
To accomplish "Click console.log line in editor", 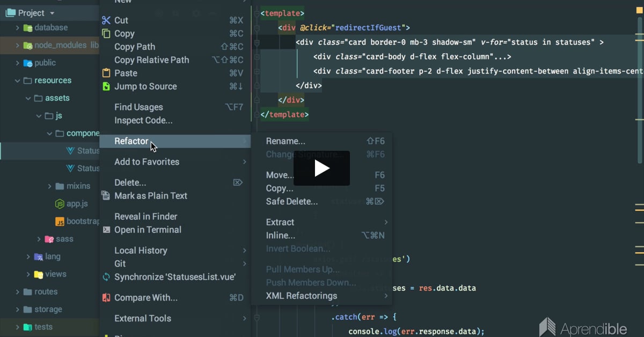I will [416, 331].
